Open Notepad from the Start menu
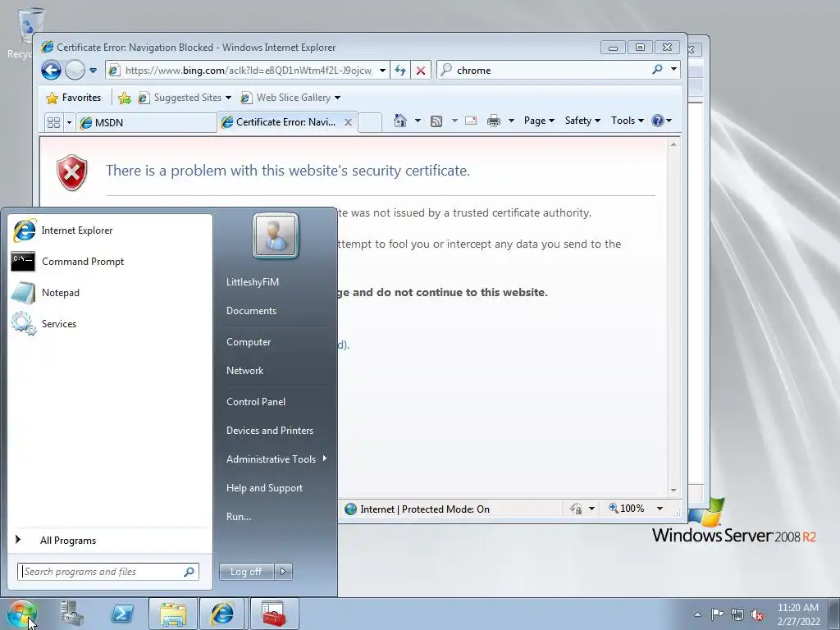This screenshot has width=840, height=630. coord(110,293)
